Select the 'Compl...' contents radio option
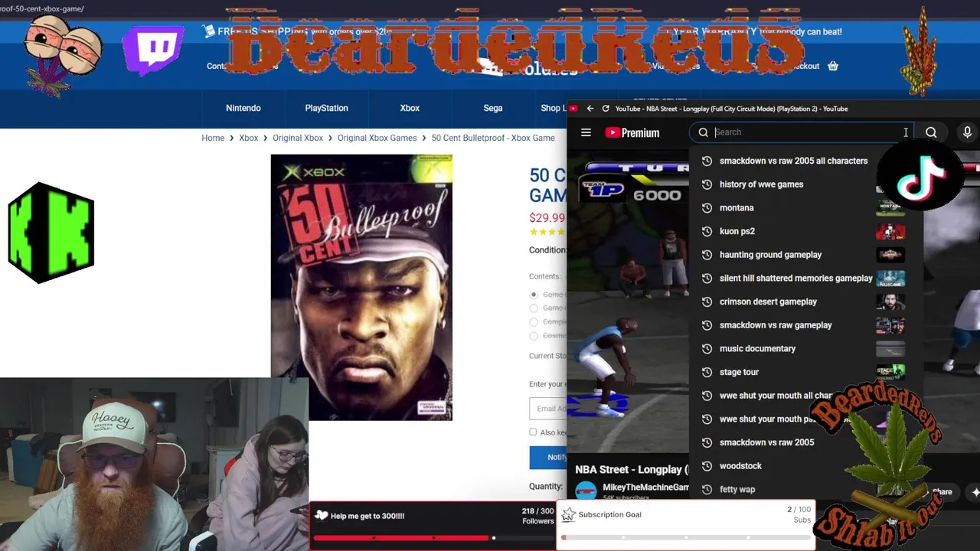980x551 pixels. 534,322
